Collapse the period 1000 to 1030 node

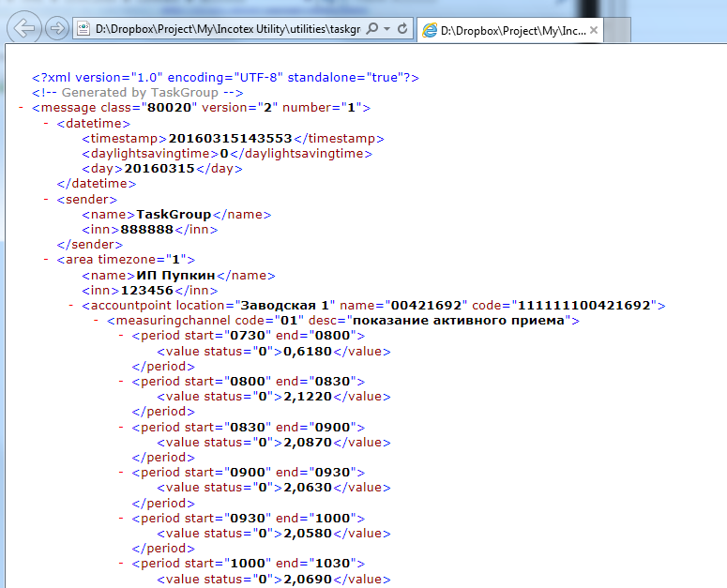121,563
